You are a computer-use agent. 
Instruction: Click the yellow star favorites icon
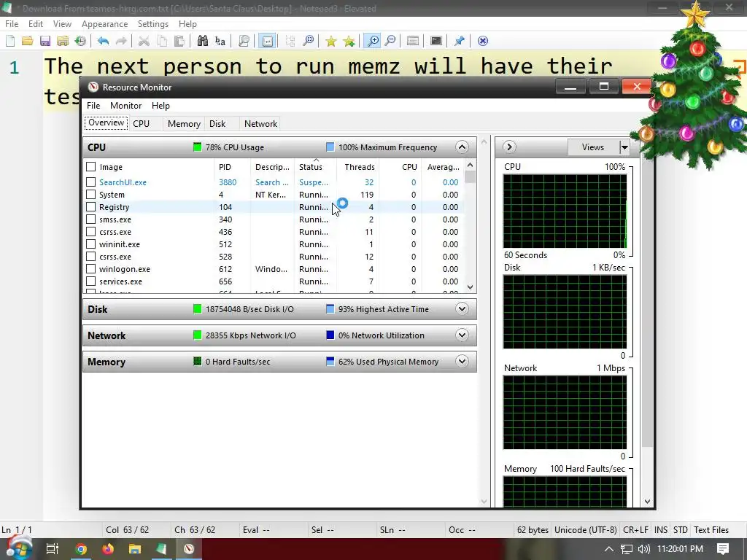tap(330, 41)
